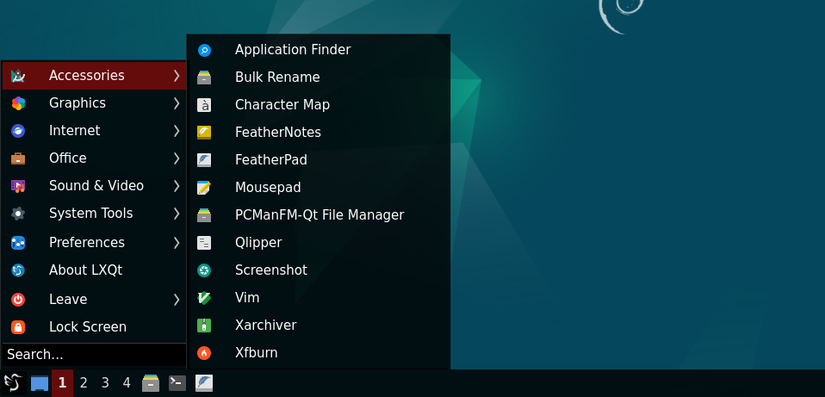Image resolution: width=825 pixels, height=397 pixels.
Task: Launch Xfburn from Accessories
Action: pyautogui.click(x=318, y=353)
